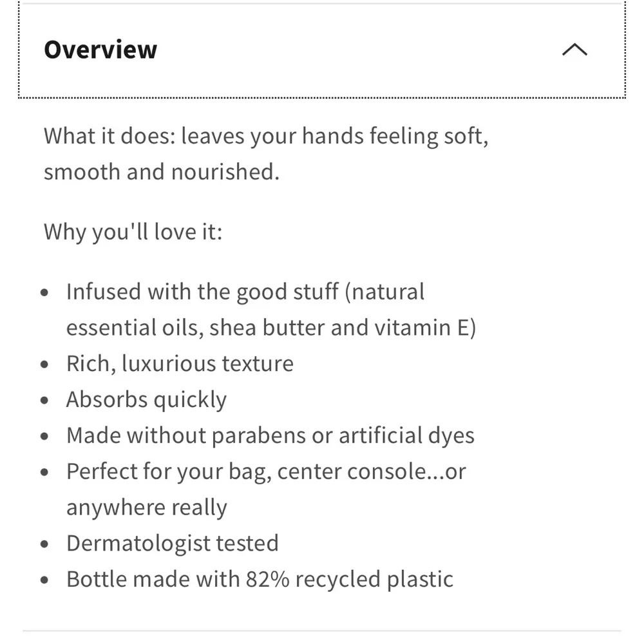644x644 pixels.
Task: Click 'Infused with the good stuff' bullet text
Action: (x=202, y=292)
